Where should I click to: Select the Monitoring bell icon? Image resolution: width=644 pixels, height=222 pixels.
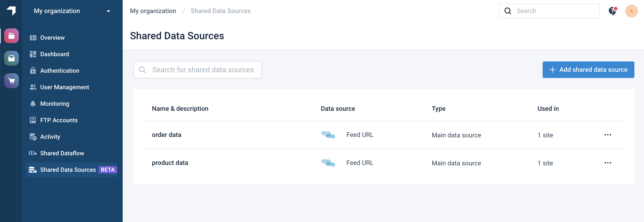pos(33,103)
